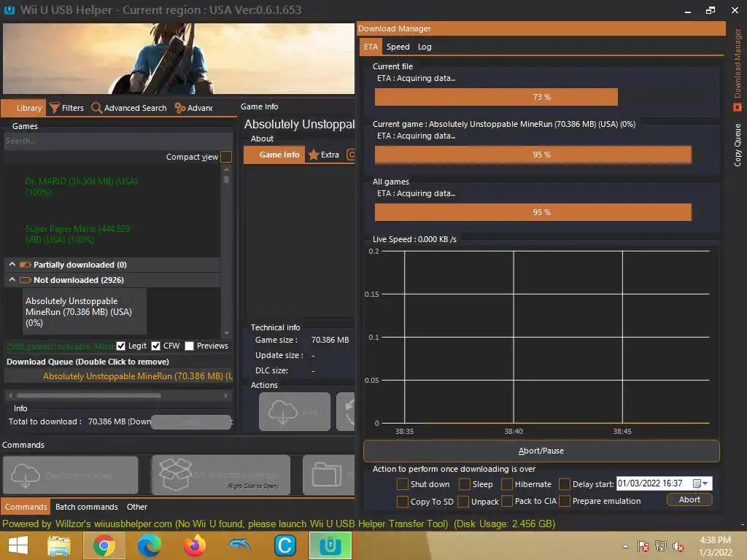The image size is (747, 560).
Task: Select Super Paper Mario entry
Action: [77, 234]
